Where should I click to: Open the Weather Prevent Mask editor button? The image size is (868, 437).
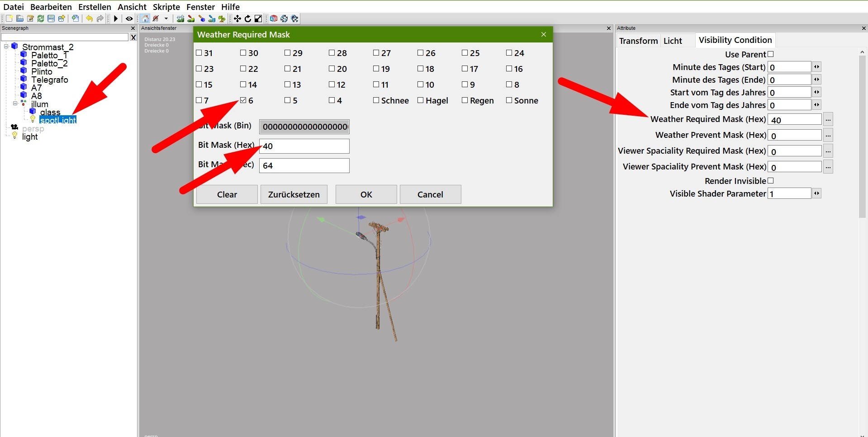(x=828, y=135)
